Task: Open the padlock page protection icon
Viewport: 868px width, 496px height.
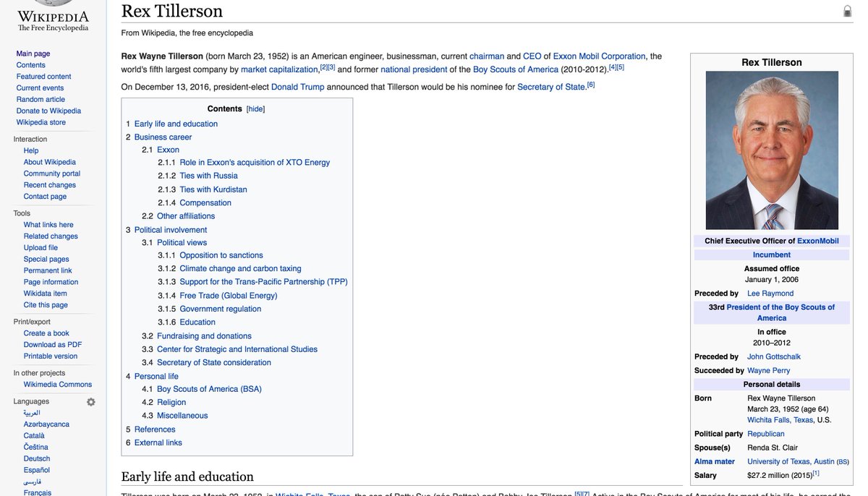Action: [x=848, y=12]
